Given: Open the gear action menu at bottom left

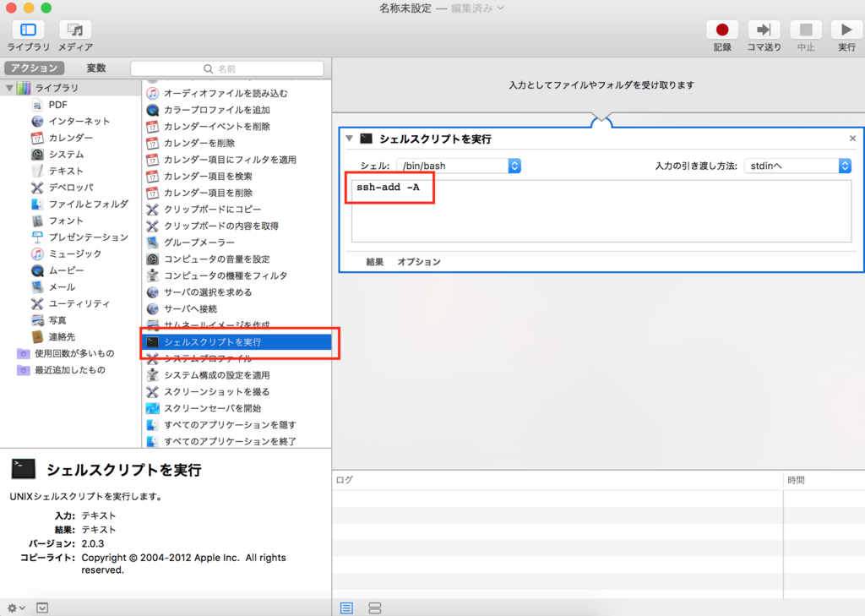Looking at the screenshot, I should coord(15,608).
